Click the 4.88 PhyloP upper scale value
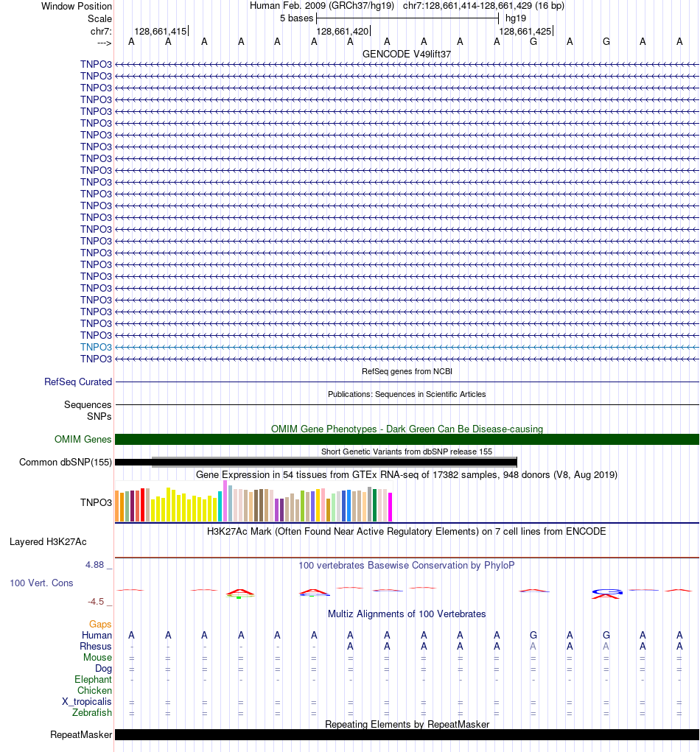The height and width of the screenshot is (752, 700). pos(94,564)
